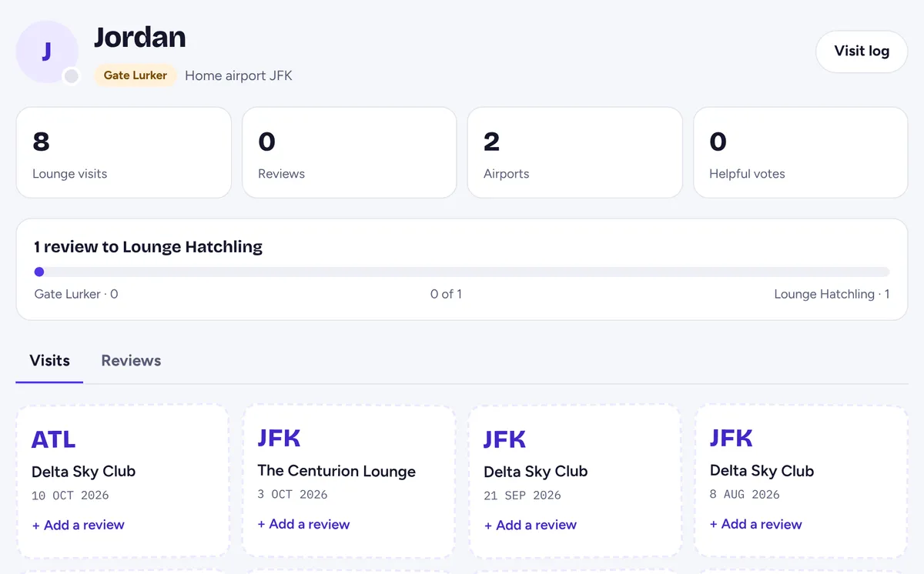This screenshot has height=574, width=924.
Task: Click JFK code on The Centurion Lounge card
Action: point(280,439)
